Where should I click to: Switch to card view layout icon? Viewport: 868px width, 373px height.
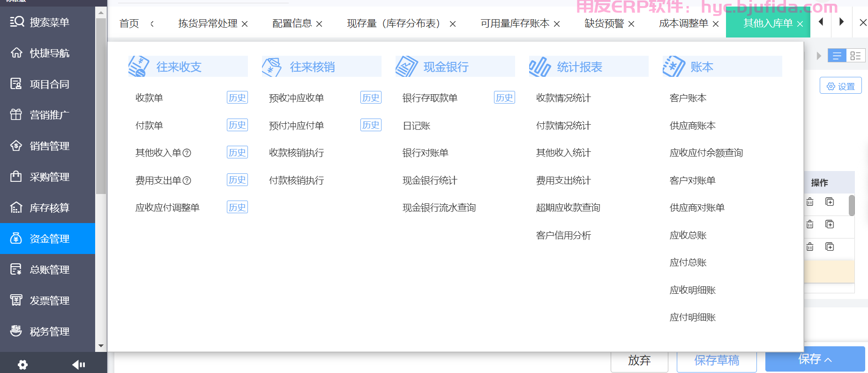(855, 56)
